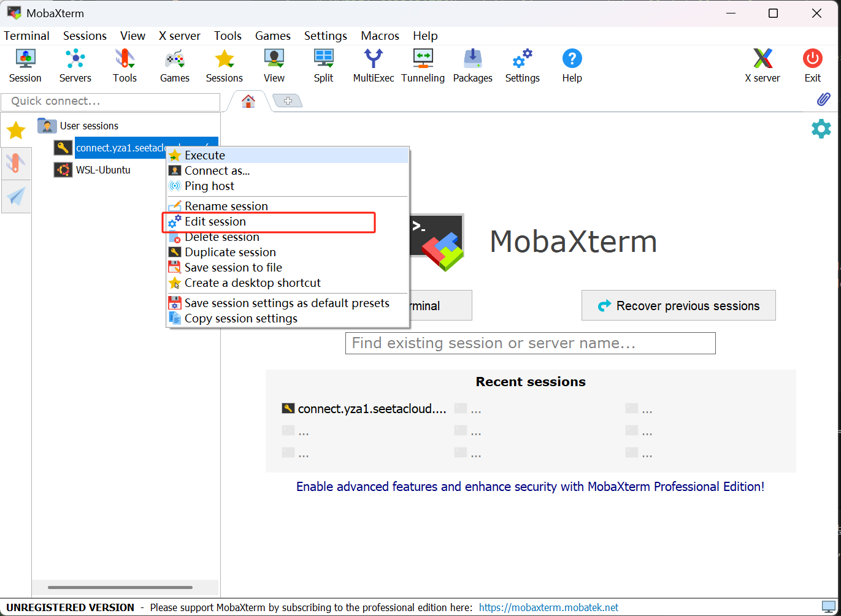Open the Sessions star toolbar icon
The image size is (841, 616).
225,66
